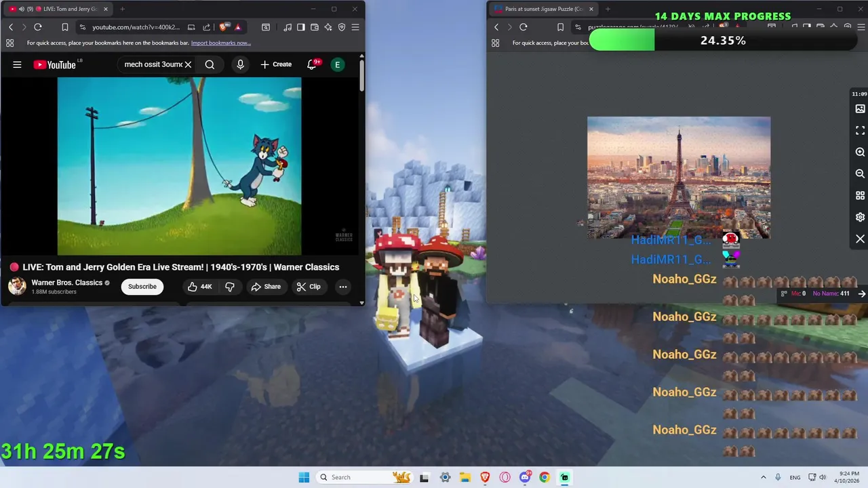Image resolution: width=868 pixels, height=488 pixels.
Task: Toggle puzzle fullscreen mode
Action: click(x=860, y=130)
